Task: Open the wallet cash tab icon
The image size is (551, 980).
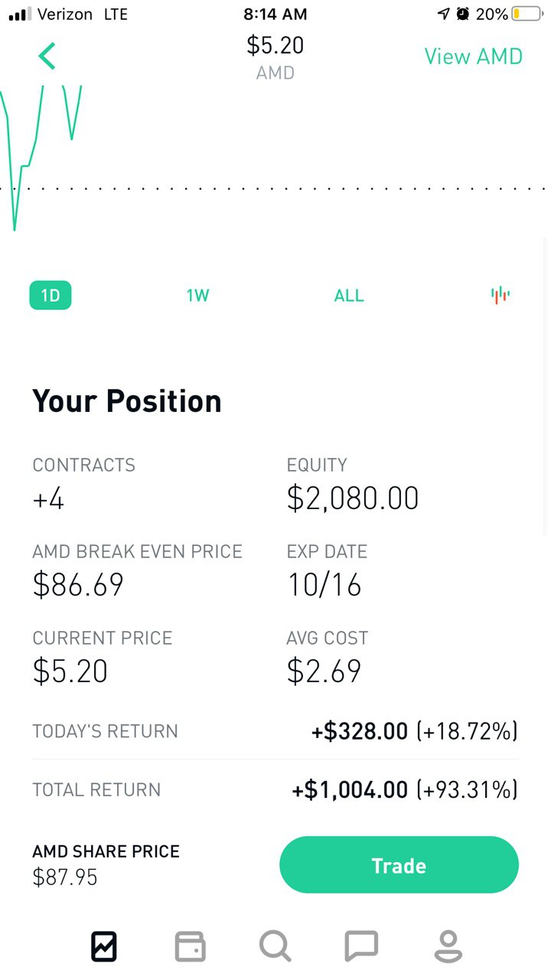Action: [x=191, y=946]
